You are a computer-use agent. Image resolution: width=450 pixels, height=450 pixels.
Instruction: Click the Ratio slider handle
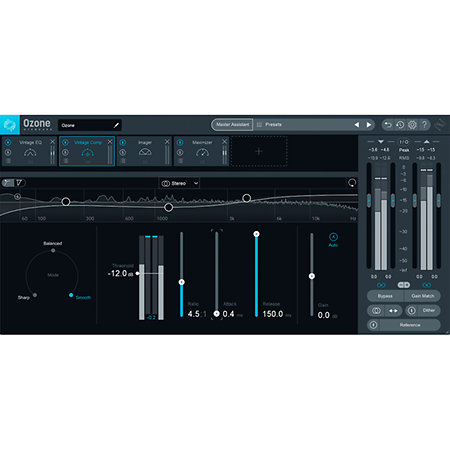[x=182, y=282]
